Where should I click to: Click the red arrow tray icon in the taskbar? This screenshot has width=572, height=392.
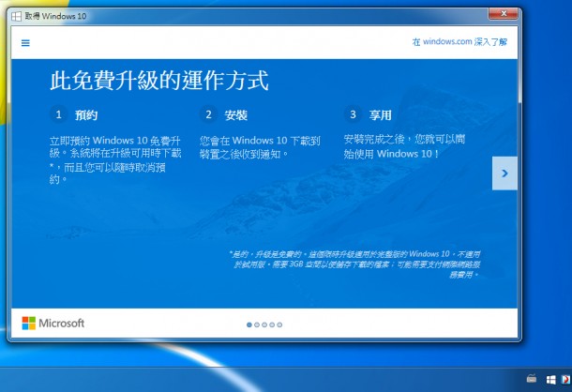pyautogui.click(x=565, y=379)
